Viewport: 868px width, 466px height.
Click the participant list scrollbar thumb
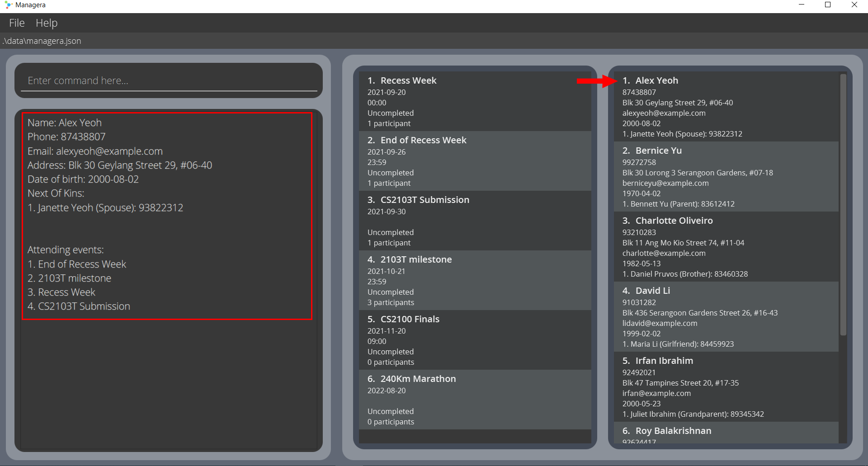click(x=843, y=204)
